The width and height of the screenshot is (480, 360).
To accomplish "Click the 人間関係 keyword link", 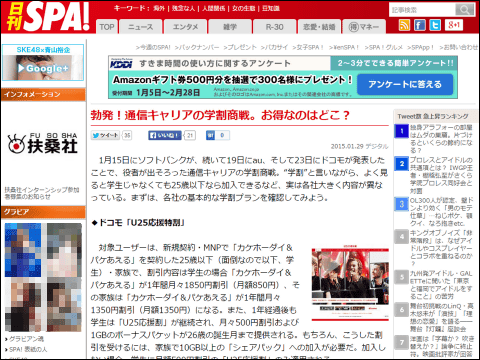I will tap(214, 8).
